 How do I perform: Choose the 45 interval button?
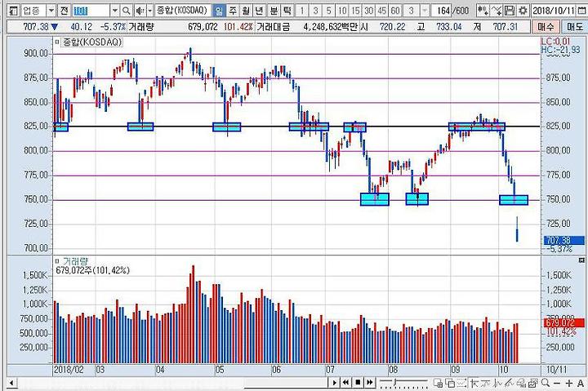pyautogui.click(x=381, y=11)
